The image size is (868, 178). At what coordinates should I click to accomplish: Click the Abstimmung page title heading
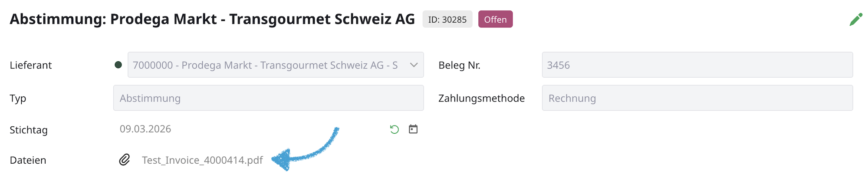point(212,19)
